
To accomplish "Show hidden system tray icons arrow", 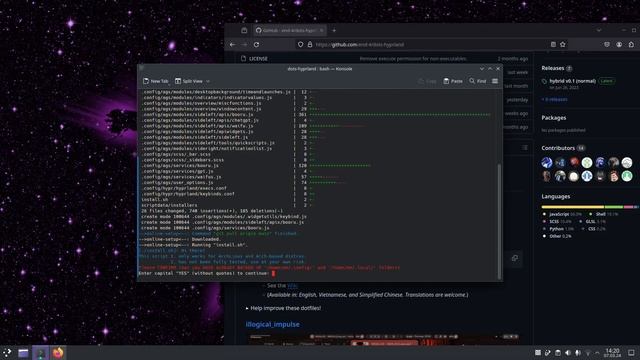I will click(597, 353).
